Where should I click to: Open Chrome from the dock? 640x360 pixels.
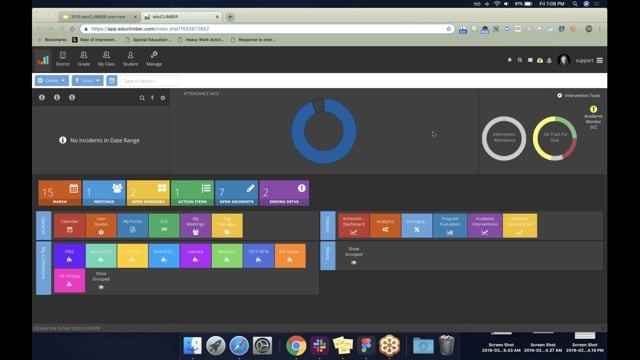click(296, 346)
